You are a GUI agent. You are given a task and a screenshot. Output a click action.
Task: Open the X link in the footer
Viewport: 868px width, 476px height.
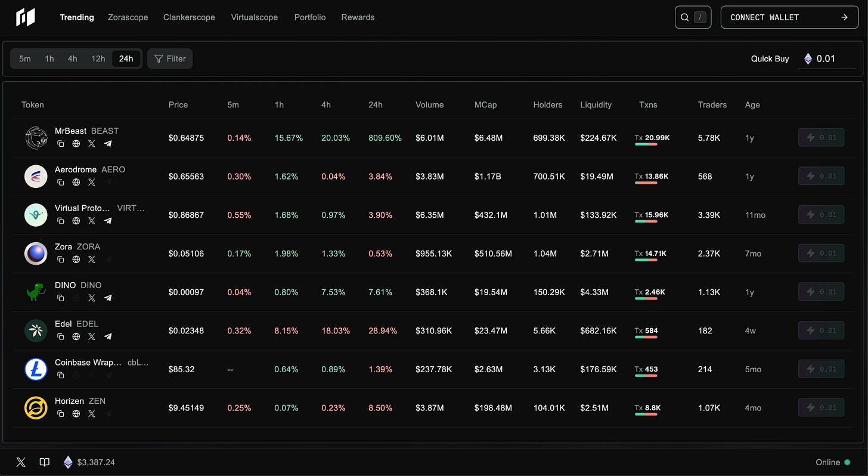coord(21,462)
